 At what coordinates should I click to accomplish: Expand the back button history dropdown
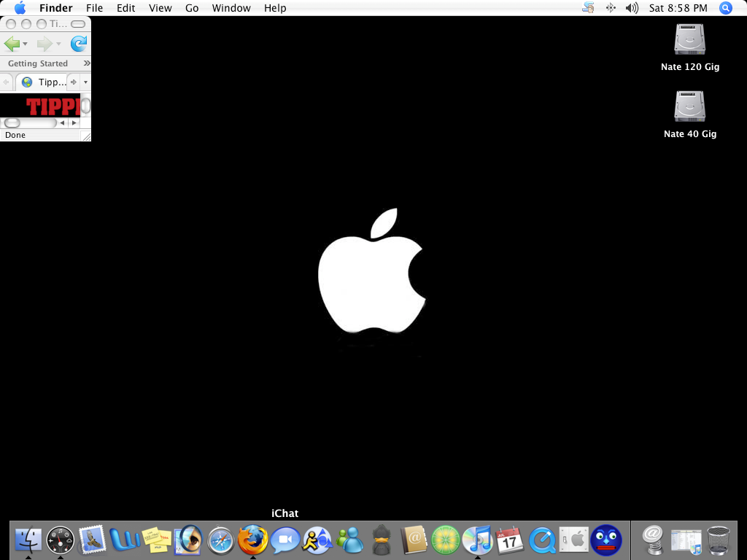tap(26, 44)
